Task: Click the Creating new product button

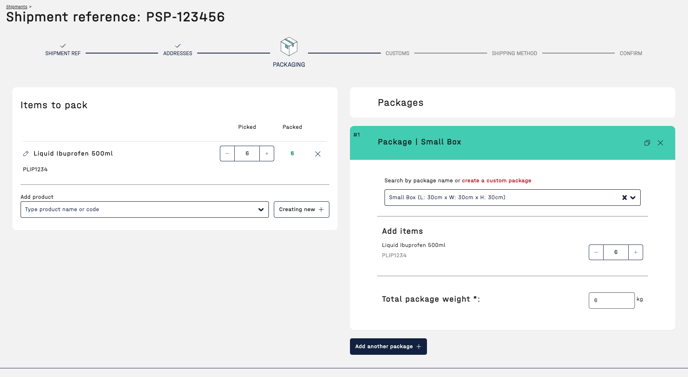Action: pyautogui.click(x=301, y=209)
